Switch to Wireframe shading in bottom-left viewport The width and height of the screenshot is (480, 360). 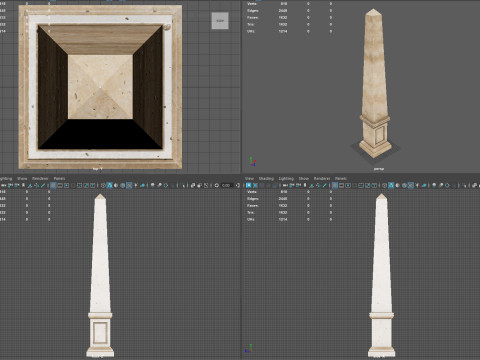[103, 185]
